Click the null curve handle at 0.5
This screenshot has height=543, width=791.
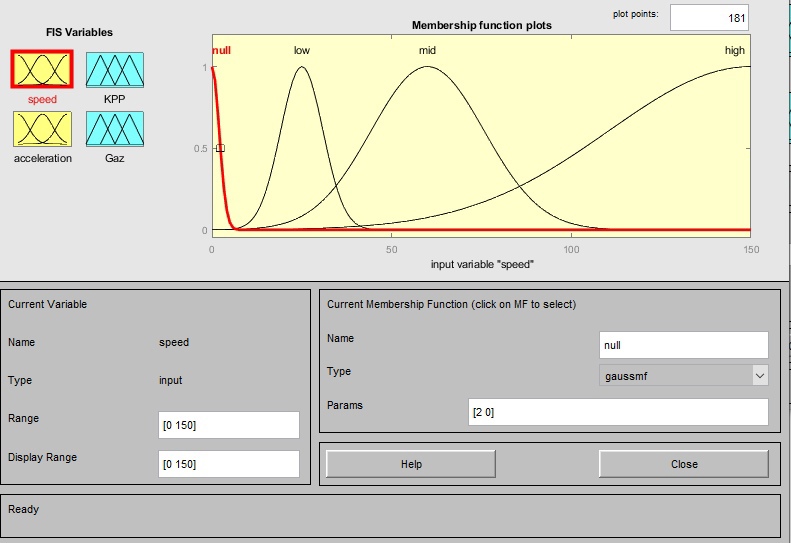click(220, 148)
